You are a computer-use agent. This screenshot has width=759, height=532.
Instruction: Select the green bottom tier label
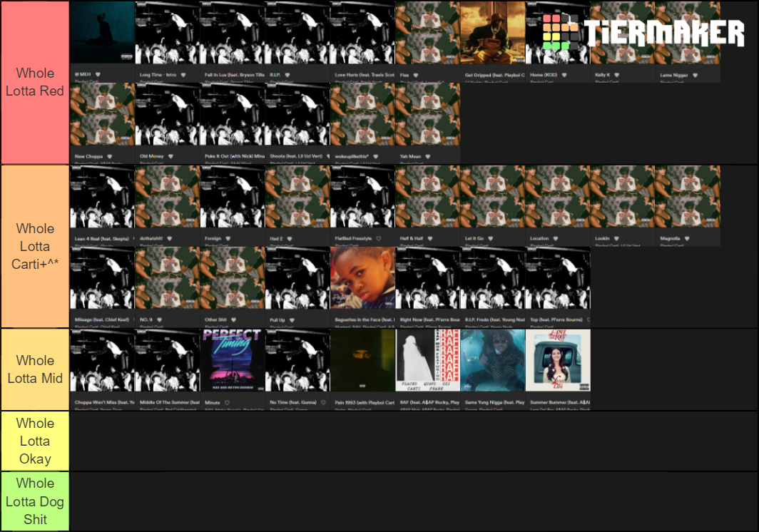[x=35, y=501]
